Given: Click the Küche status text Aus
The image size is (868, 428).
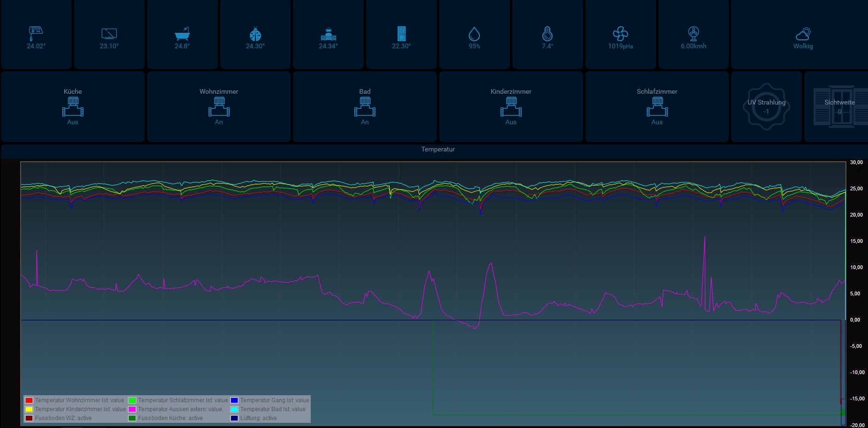Looking at the screenshot, I should (73, 122).
